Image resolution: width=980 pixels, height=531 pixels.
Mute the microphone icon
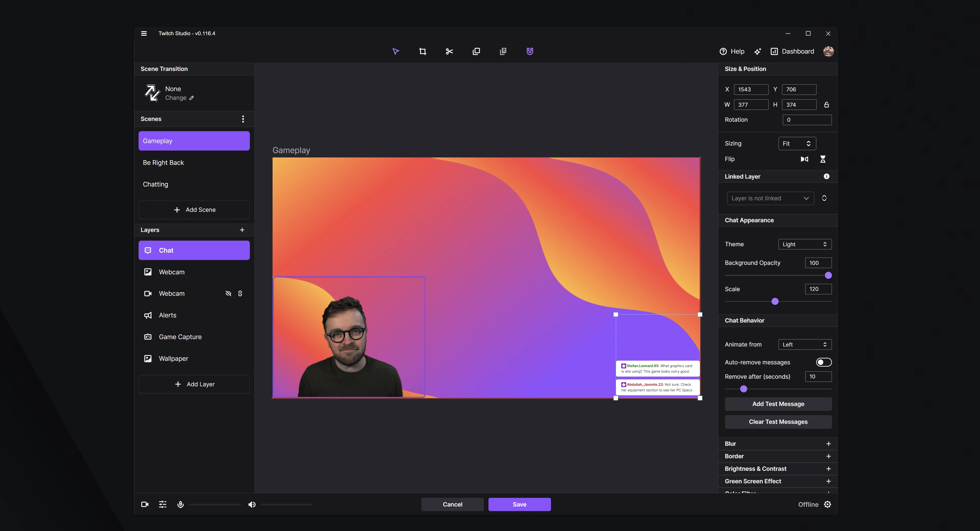(x=180, y=504)
